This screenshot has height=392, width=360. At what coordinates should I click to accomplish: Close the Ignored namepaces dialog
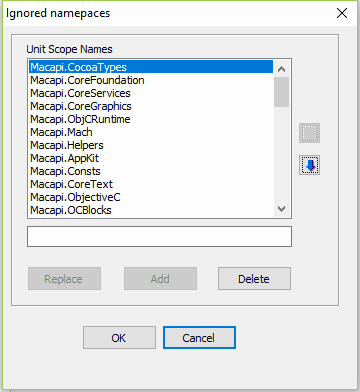click(342, 13)
